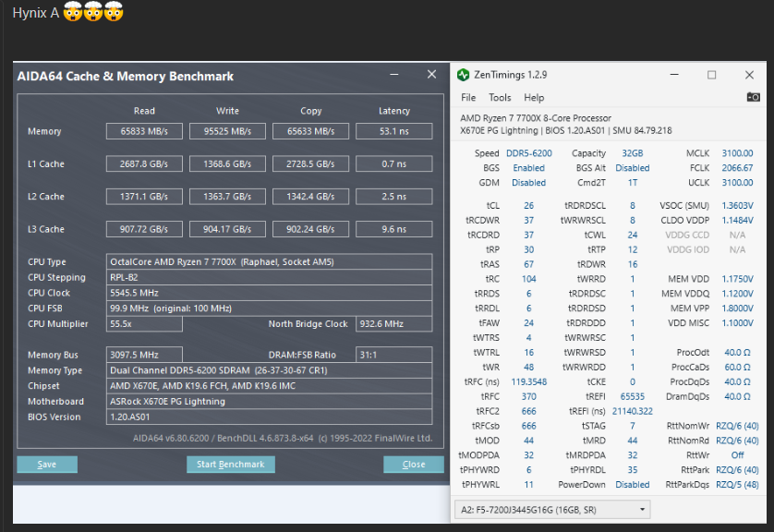Viewport: 774px width, 532px height.
Task: Click the L1 Cache Write 1368.6 GB/s
Action: click(227, 163)
